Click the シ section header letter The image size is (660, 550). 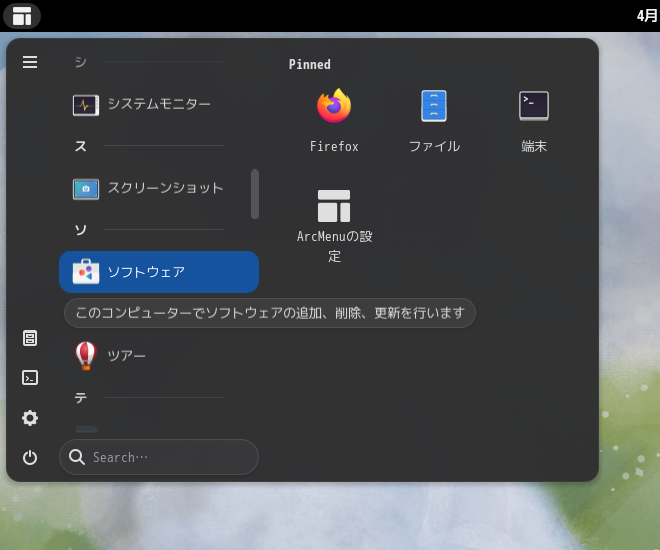pos(80,62)
